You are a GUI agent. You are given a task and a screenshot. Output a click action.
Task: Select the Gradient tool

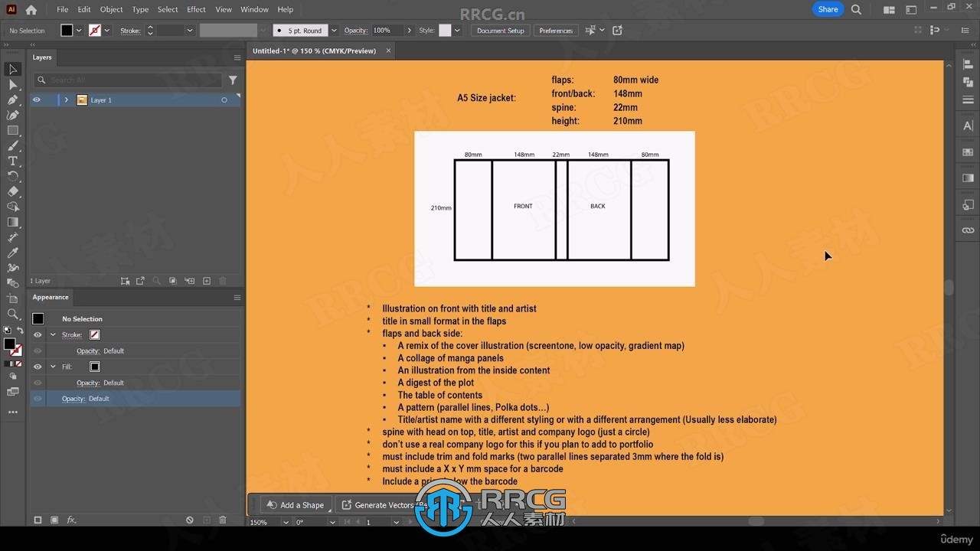12,222
